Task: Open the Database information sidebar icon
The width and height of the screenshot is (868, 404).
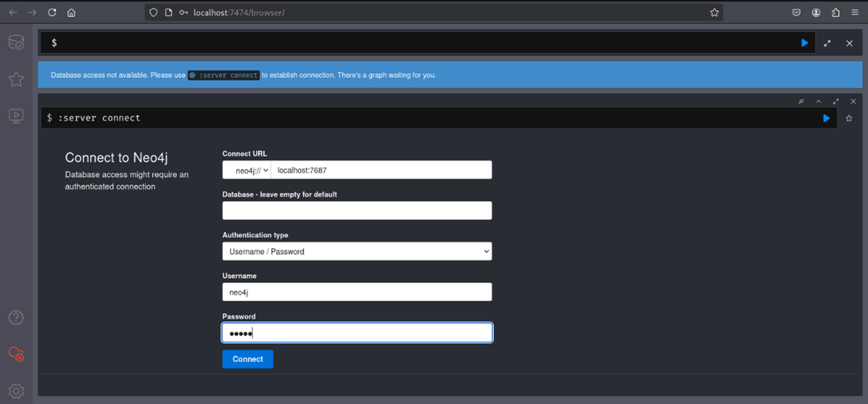Action: pos(16,43)
